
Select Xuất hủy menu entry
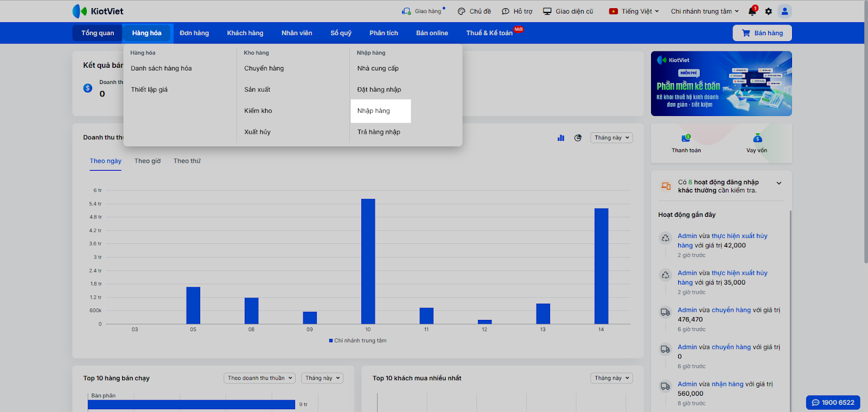click(257, 132)
